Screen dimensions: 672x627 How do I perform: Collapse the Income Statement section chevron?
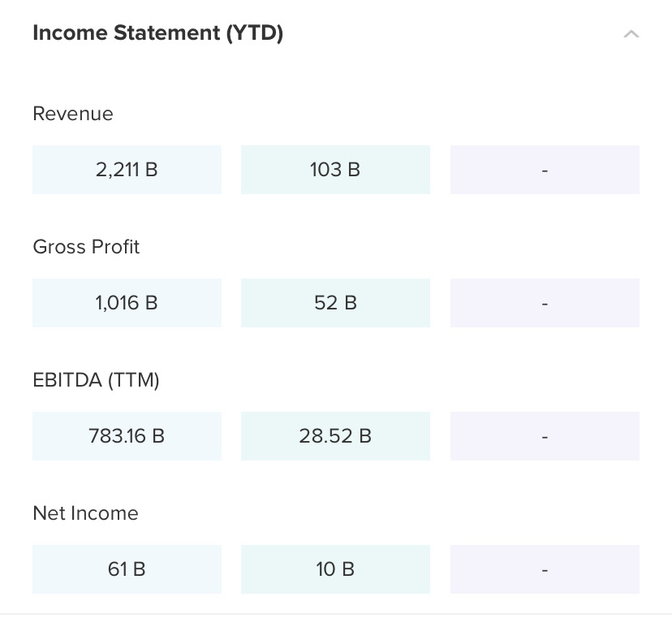click(631, 34)
